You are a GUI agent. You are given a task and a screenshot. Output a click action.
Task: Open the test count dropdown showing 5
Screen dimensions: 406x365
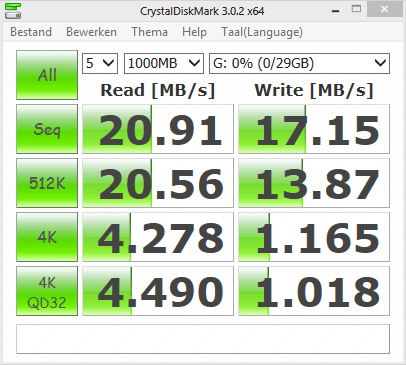pos(100,63)
